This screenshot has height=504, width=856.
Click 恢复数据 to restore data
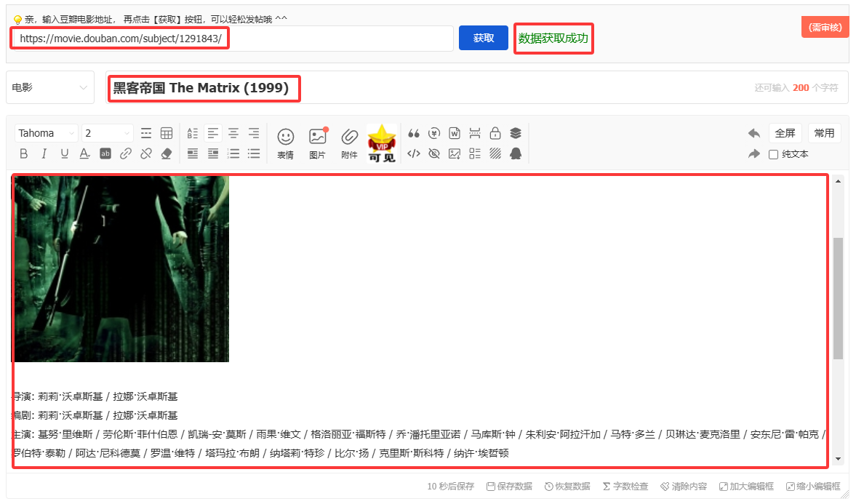coord(567,486)
